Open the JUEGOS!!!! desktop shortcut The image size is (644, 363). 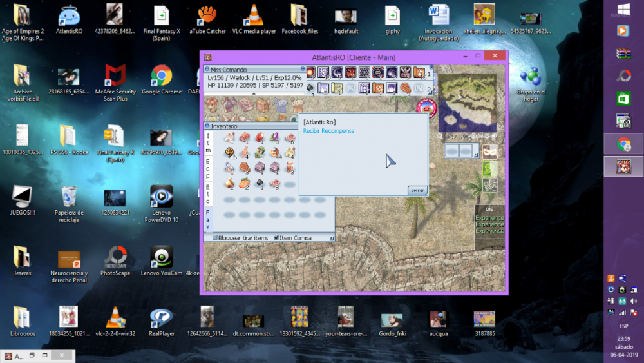[x=23, y=201]
